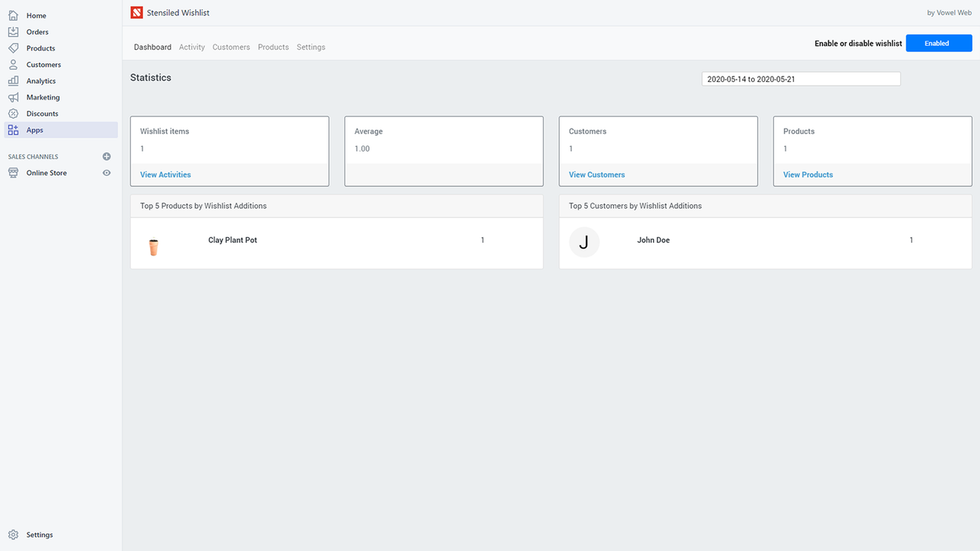Open Analytics from the sidebar

tap(14, 80)
